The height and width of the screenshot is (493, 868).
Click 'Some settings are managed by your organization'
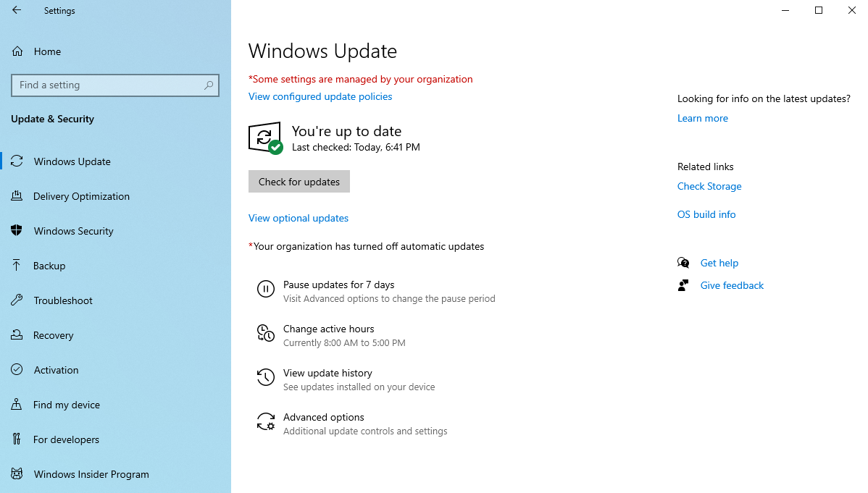pos(362,79)
